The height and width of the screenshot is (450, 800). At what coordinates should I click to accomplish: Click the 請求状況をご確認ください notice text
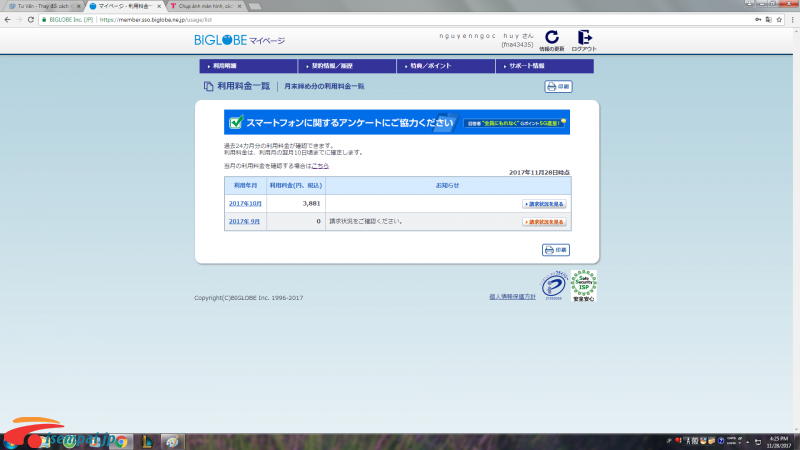tap(367, 221)
